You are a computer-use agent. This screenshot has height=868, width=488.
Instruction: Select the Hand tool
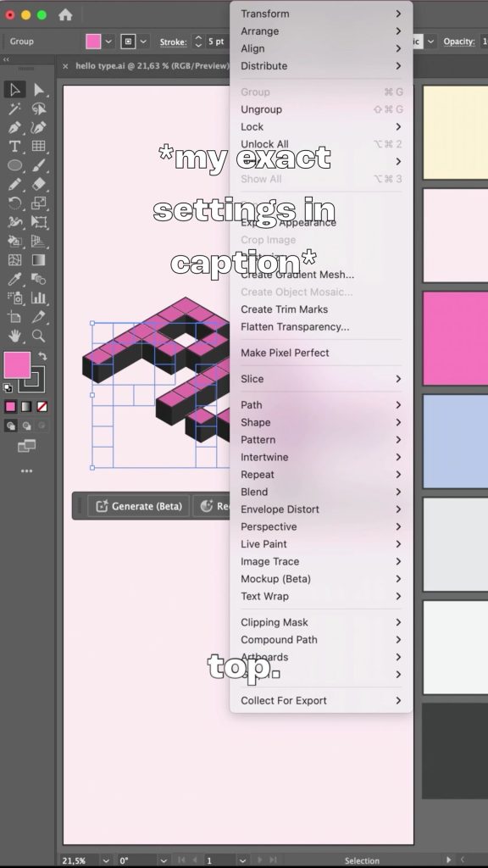coord(15,336)
